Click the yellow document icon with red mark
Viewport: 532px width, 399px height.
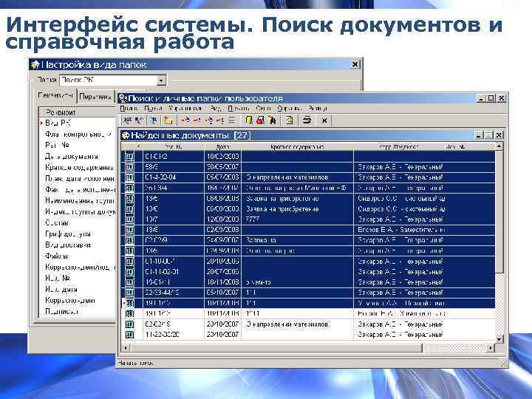point(261,120)
